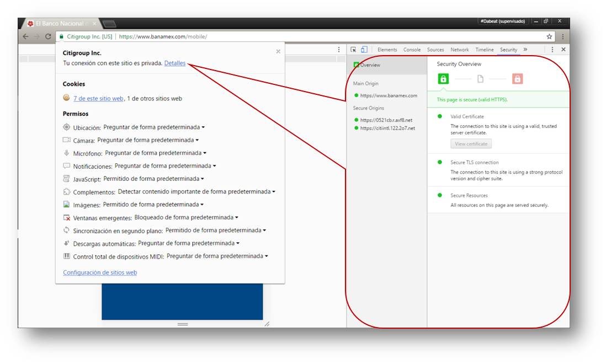
Task: Close the El Banco Nacional browser tab
Action: click(x=94, y=24)
